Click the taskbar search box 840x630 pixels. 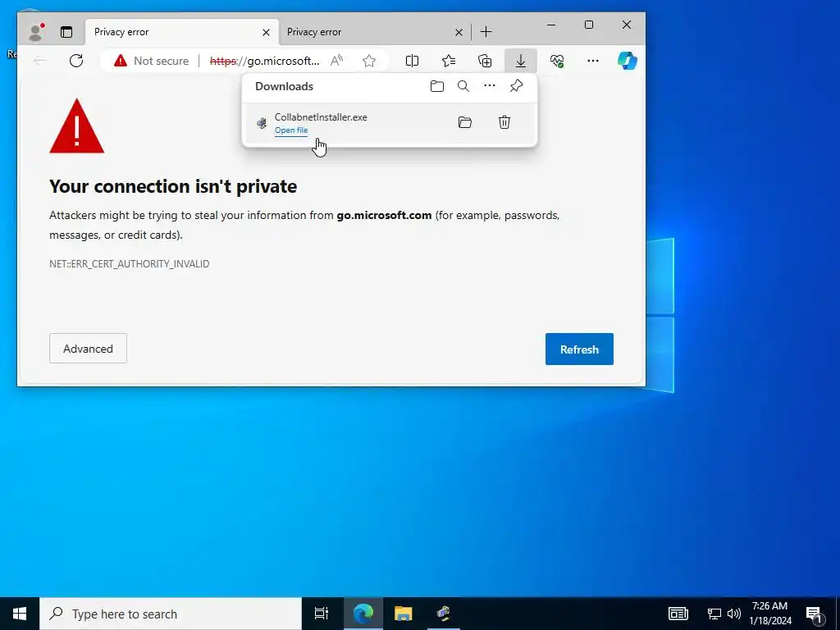click(171, 614)
